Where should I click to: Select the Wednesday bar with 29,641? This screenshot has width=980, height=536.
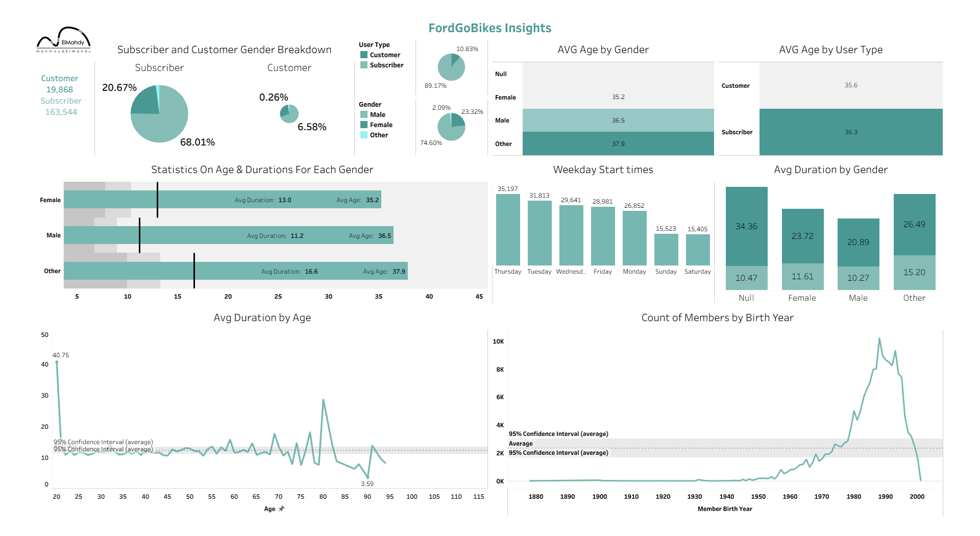point(571,235)
